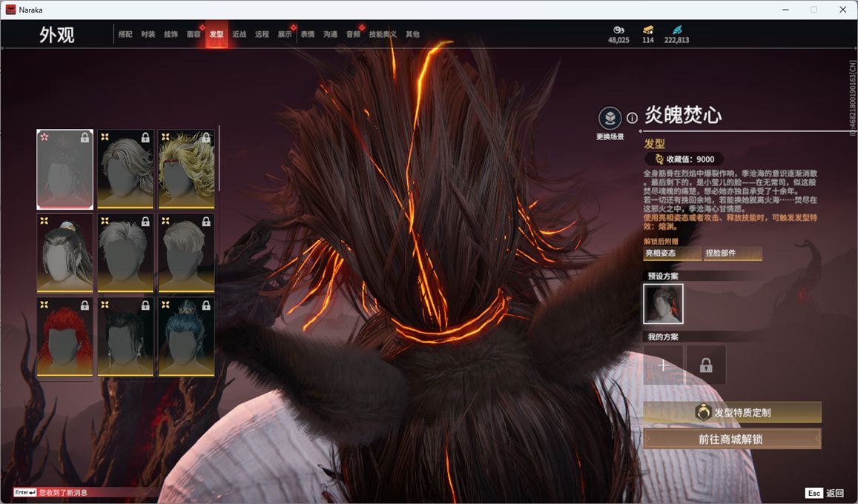Click the 外观 page title
Image resolution: width=858 pixels, height=504 pixels.
coord(56,34)
